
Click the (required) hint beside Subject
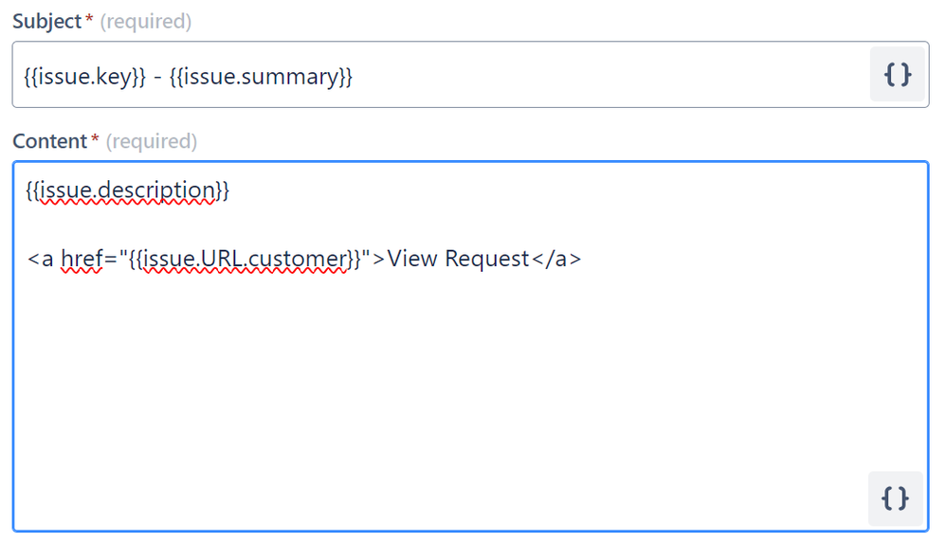pos(146,22)
